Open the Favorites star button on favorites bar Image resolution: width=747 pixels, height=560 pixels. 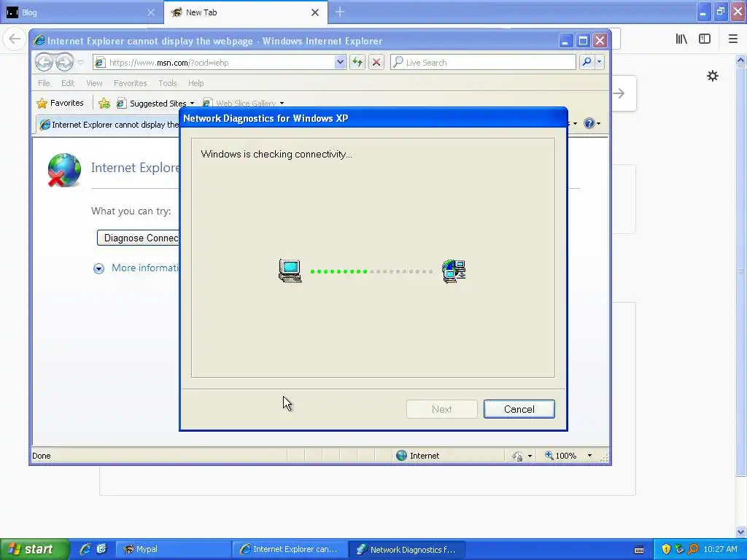60,103
